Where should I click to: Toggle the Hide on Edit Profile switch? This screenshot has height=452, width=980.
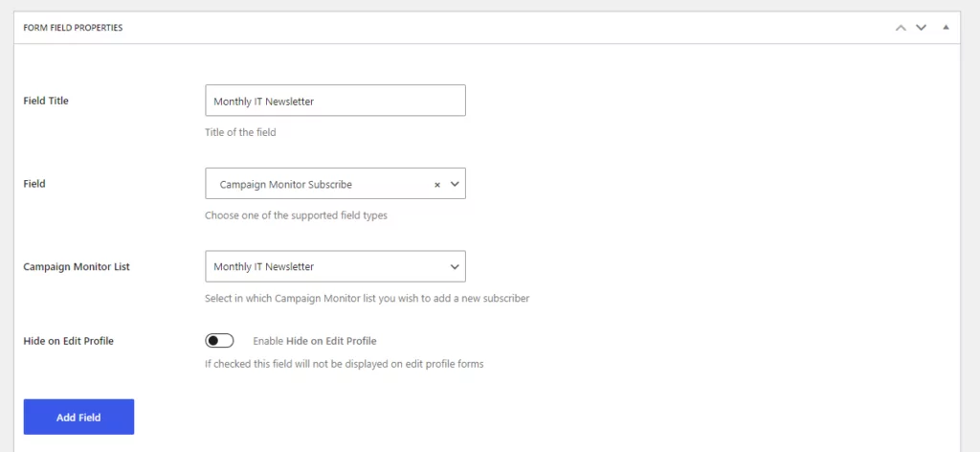point(219,341)
